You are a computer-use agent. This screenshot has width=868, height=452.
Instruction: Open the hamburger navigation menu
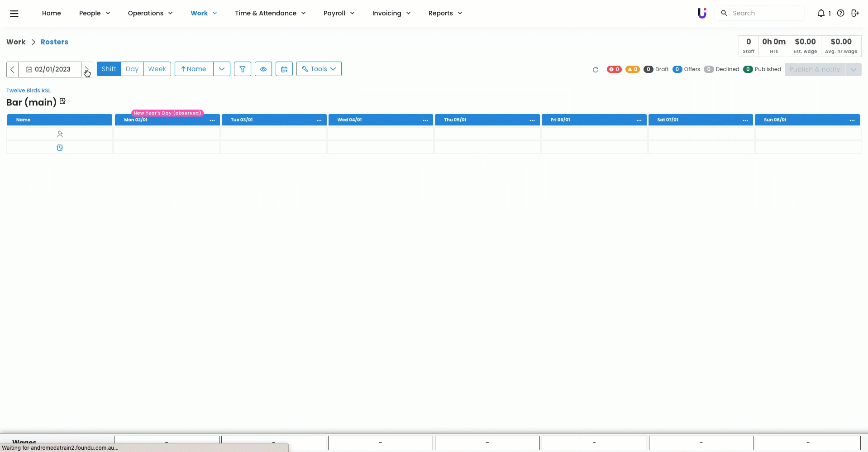click(14, 13)
